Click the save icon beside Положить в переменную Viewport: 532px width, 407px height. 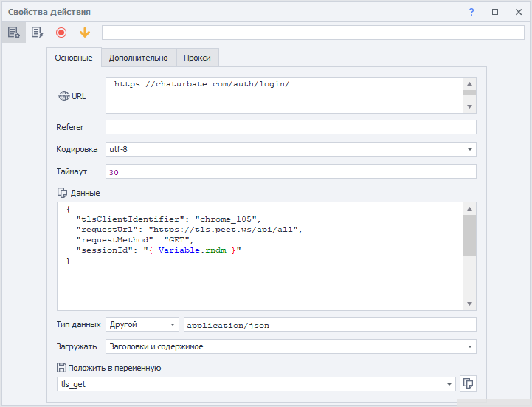pos(62,368)
